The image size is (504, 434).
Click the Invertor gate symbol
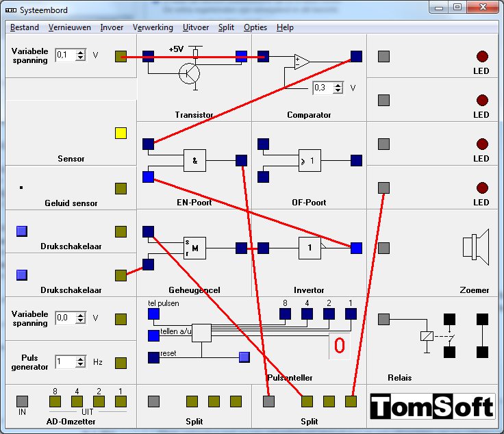310,248
